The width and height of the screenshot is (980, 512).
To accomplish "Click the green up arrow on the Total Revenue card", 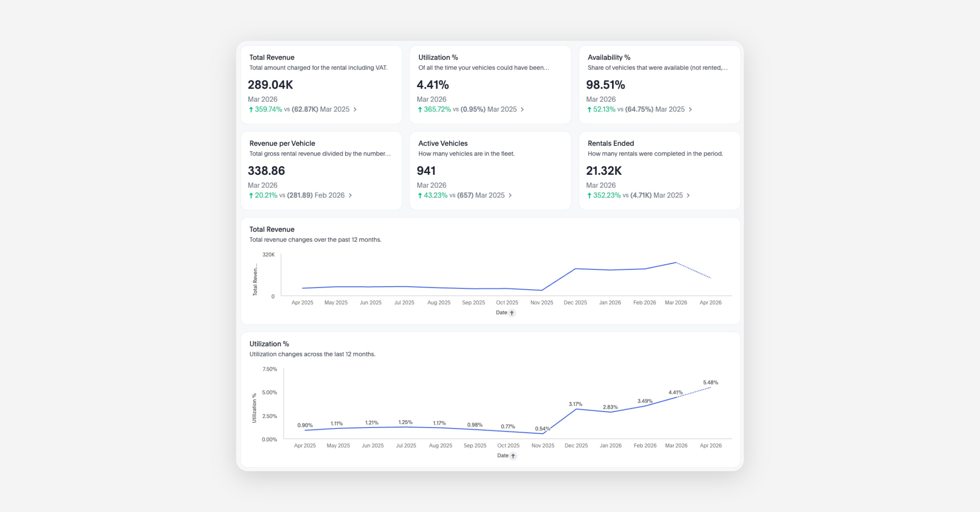I will pos(251,109).
